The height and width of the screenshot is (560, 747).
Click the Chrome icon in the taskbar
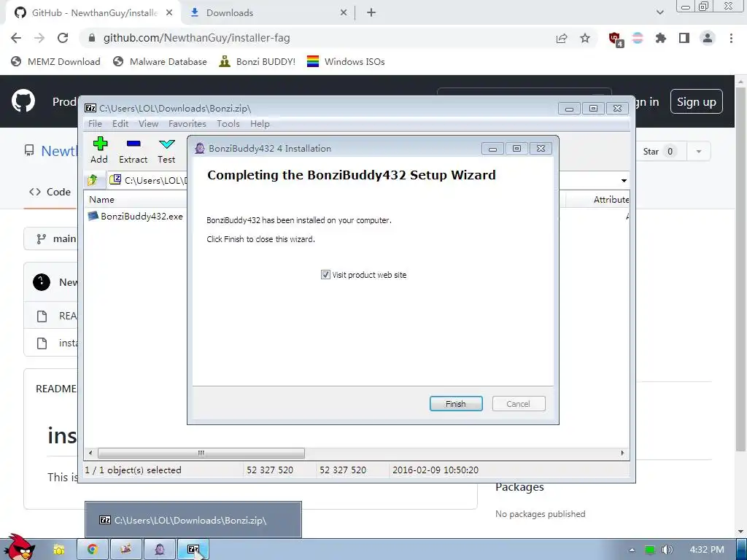click(93, 550)
